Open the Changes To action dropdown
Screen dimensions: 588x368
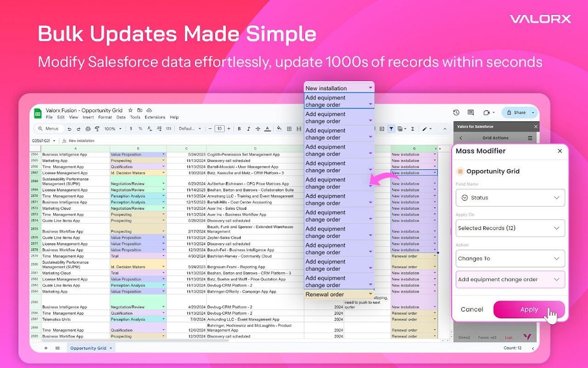click(x=510, y=259)
